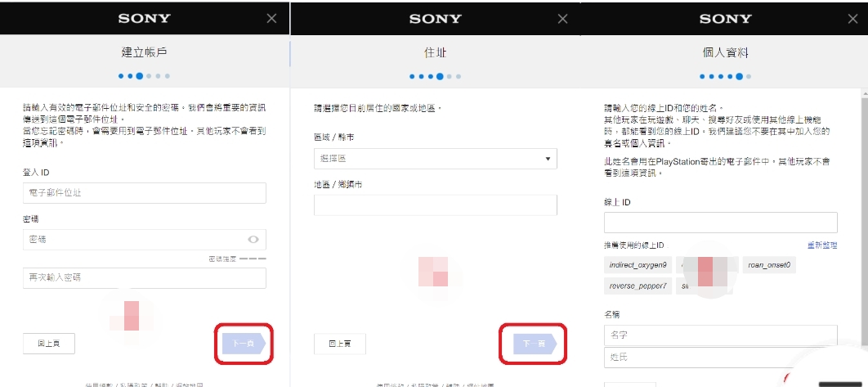Open the 區域 / 縣市 dropdown
Viewport: 868px width, 387px height.
pyautogui.click(x=435, y=159)
